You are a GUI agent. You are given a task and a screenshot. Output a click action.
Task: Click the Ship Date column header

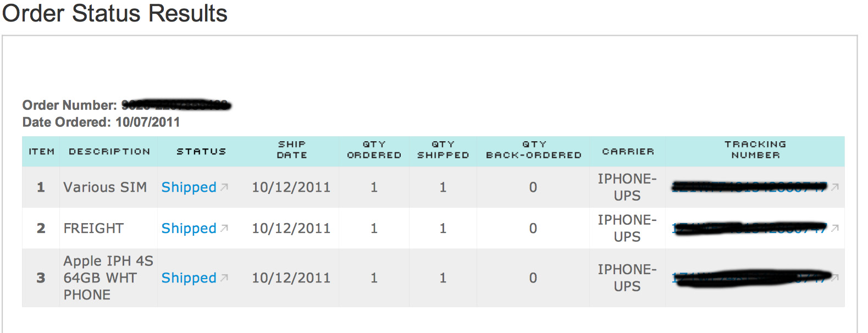[x=292, y=149]
